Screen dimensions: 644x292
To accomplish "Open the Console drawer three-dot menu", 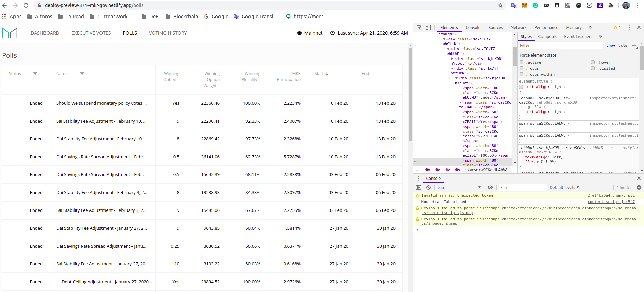I will 419,179.
